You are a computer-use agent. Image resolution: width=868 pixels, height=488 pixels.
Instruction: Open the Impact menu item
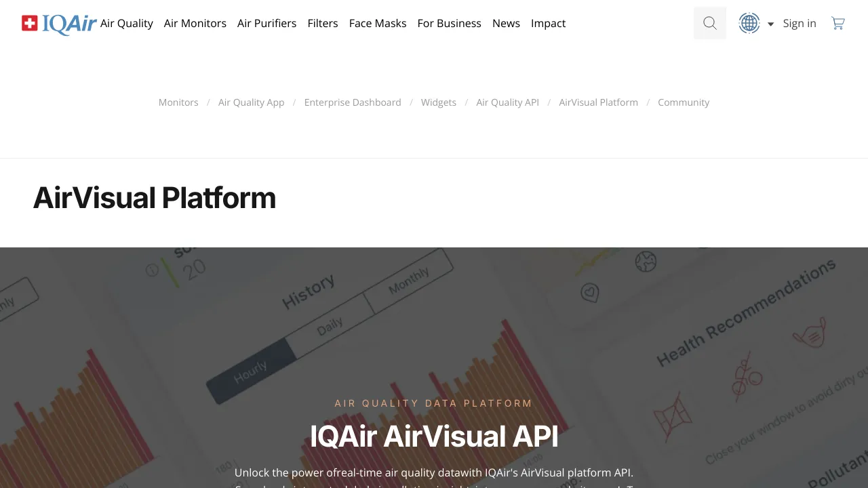click(x=548, y=23)
